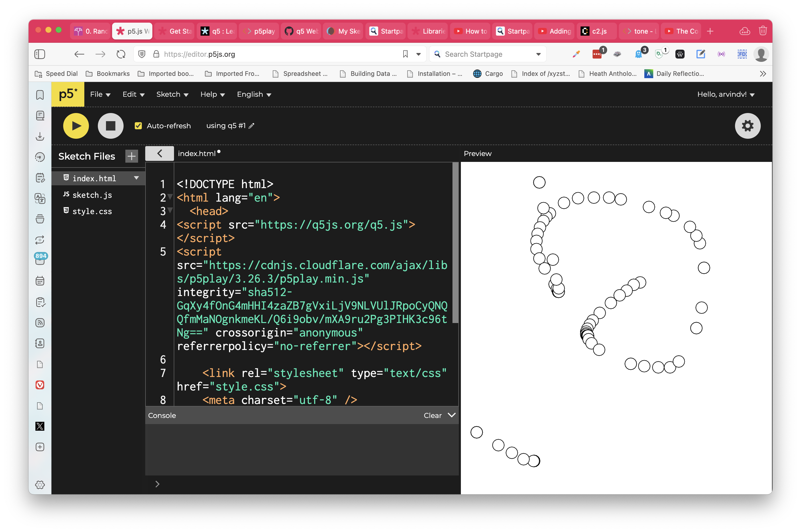The height and width of the screenshot is (532, 801).
Task: Click the code editor vertical scrollbar
Action: point(455,243)
